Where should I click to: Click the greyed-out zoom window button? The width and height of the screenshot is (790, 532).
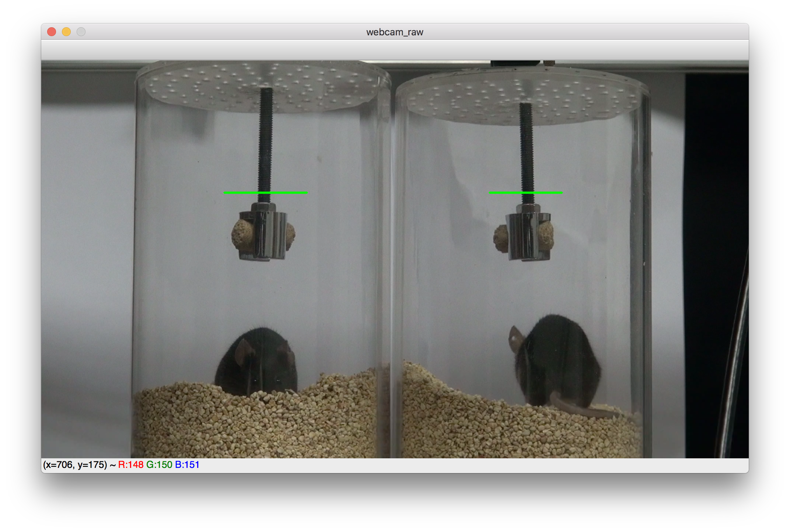(81, 32)
